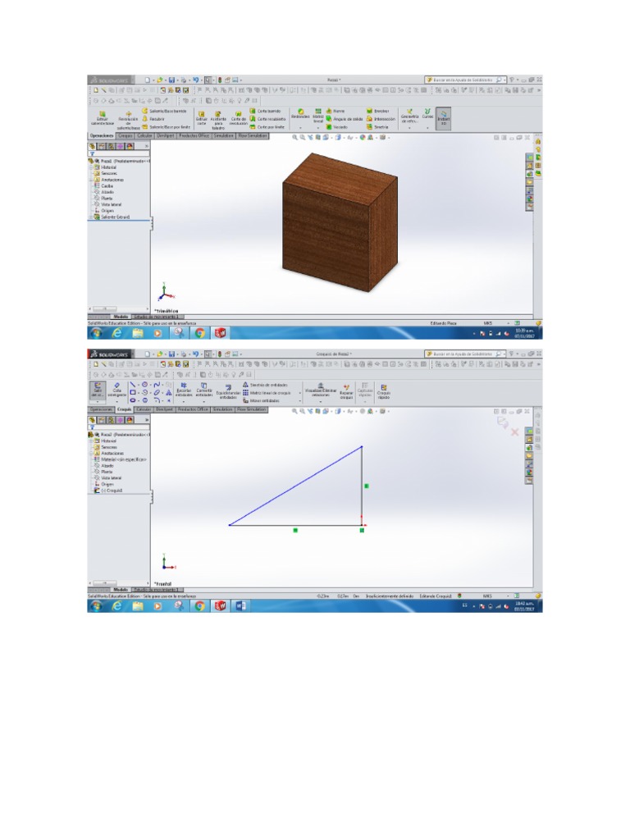Select Simetría de entidades in Croquis1 window
Image resolution: width=630 pixels, height=840 pixels.
[x=265, y=385]
